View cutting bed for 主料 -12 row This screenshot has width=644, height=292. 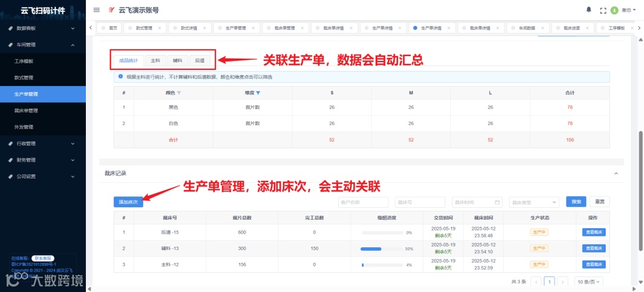593,265
